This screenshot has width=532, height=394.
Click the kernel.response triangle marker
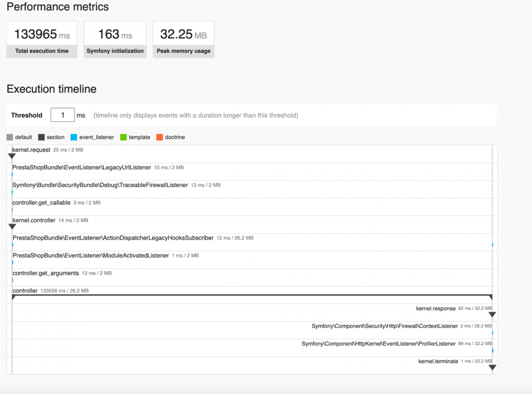492,315
